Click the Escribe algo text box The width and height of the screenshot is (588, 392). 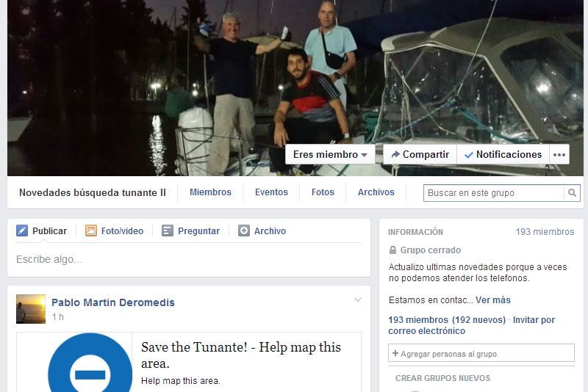point(189,259)
